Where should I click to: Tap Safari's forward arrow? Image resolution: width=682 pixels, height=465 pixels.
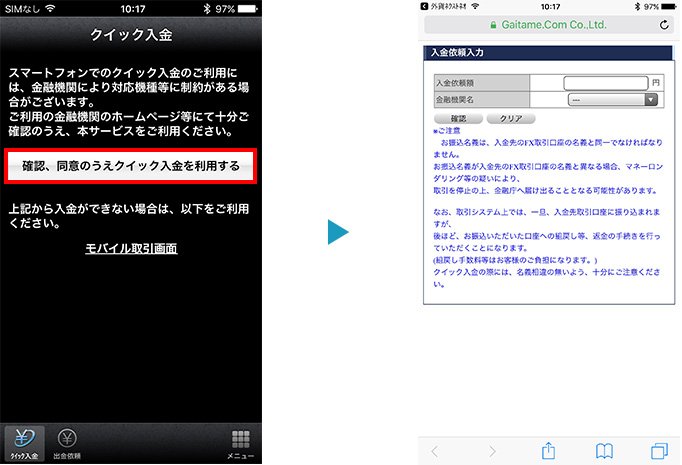click(x=491, y=451)
